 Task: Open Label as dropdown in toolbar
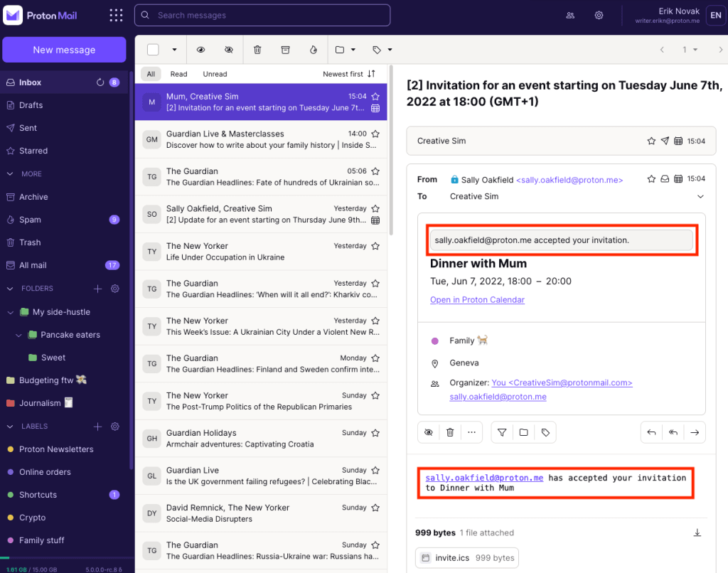[382, 50]
